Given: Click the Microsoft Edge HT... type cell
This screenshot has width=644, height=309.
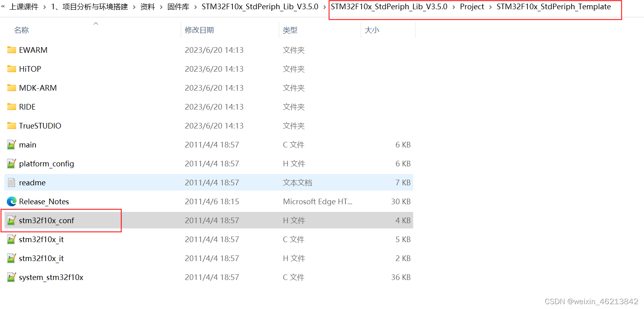Looking at the screenshot, I should pyautogui.click(x=318, y=201).
